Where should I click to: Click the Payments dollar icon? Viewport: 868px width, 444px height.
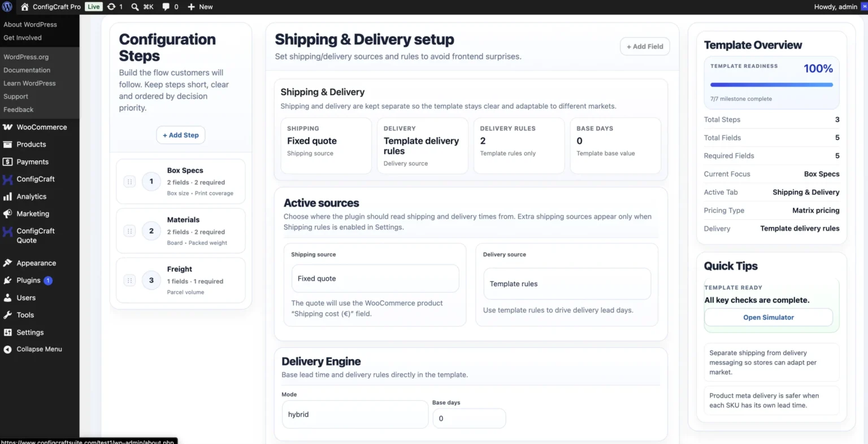pos(8,162)
